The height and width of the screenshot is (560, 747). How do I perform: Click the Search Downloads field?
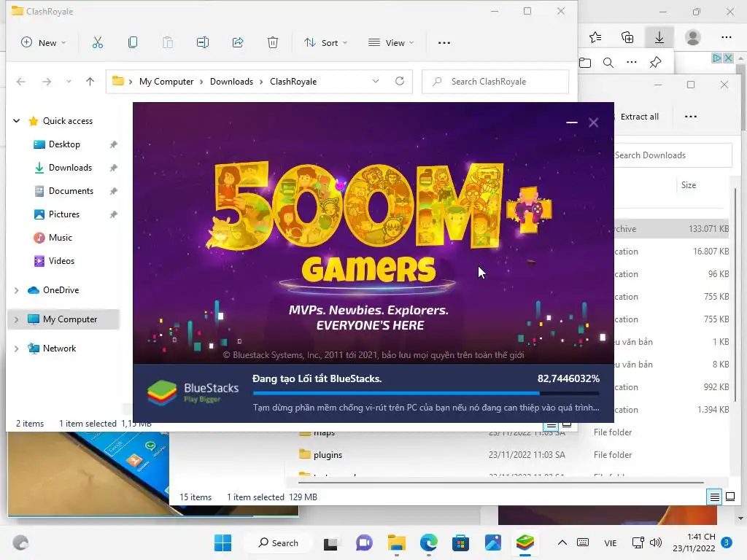673,155
